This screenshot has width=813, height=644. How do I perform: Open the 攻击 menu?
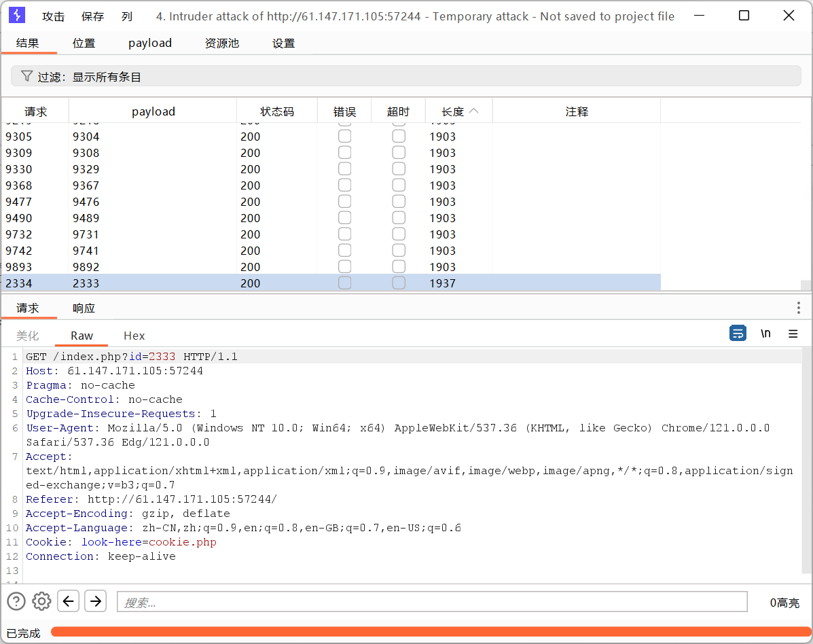pos(53,16)
